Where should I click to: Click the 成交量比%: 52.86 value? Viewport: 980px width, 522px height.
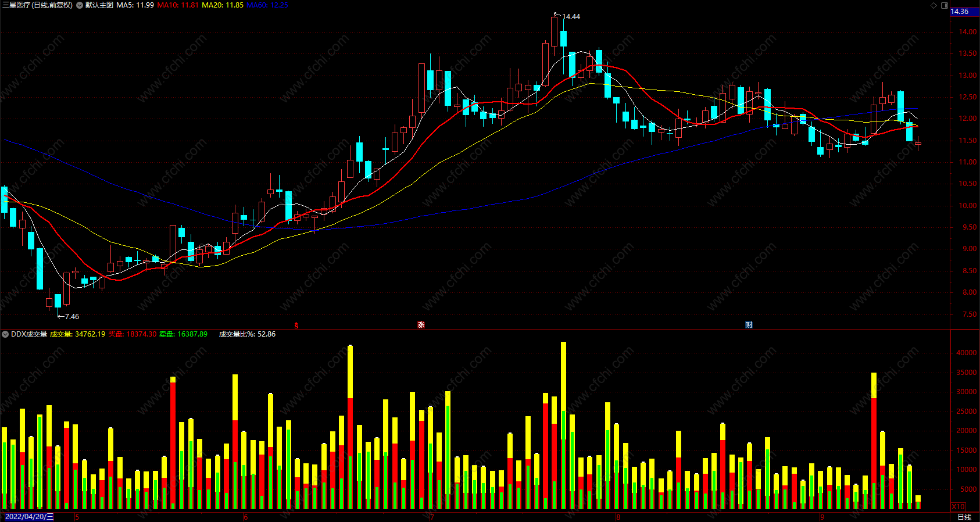pyautogui.click(x=247, y=334)
